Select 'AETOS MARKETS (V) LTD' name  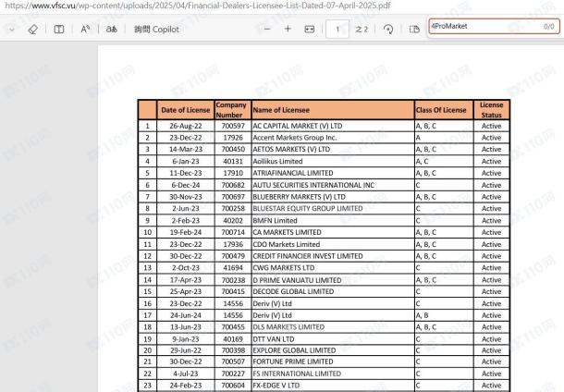point(291,149)
